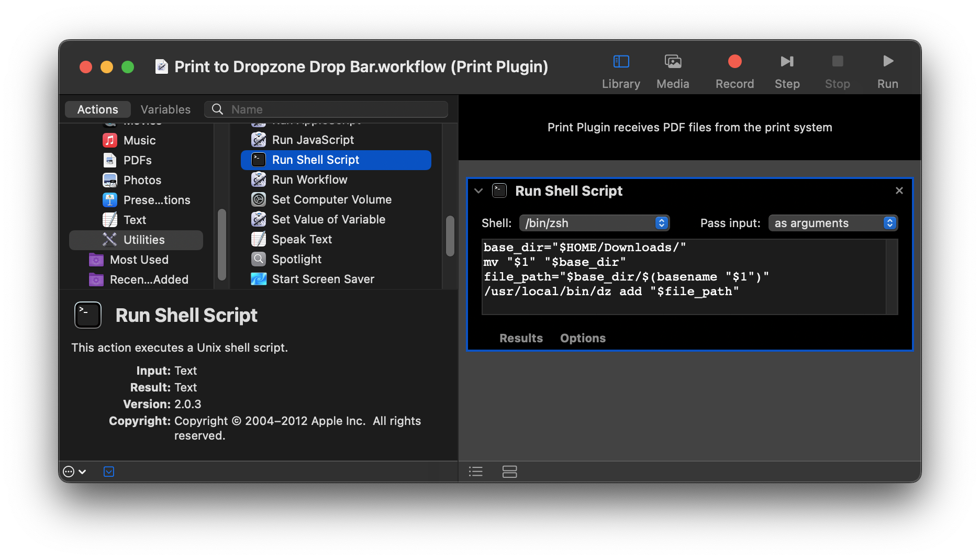The width and height of the screenshot is (980, 560).
Task: Show the workflow log list view
Action: 475,472
